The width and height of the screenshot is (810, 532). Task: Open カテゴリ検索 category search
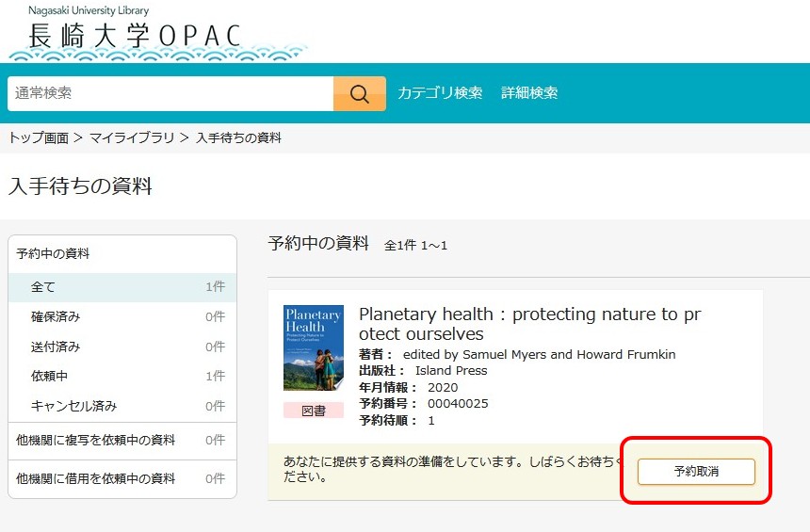click(440, 93)
